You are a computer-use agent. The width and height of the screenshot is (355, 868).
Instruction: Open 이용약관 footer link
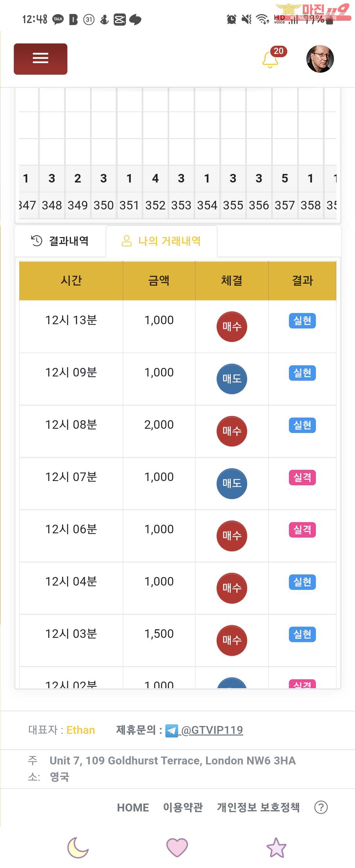(x=183, y=808)
